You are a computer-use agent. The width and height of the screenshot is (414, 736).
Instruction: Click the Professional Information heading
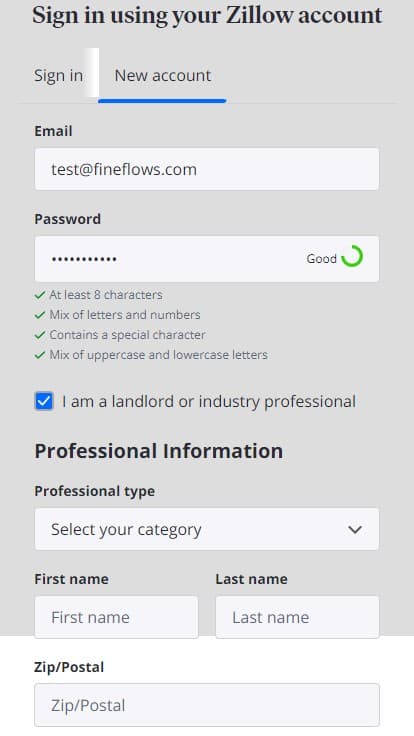(x=159, y=451)
